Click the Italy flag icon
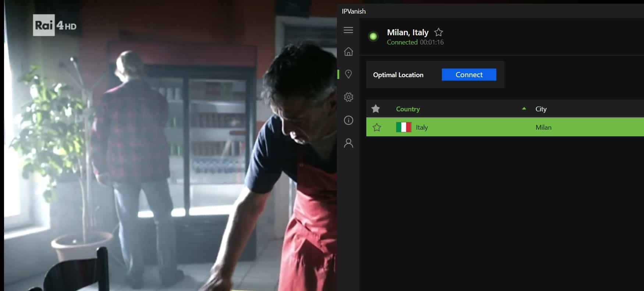 [x=403, y=127]
